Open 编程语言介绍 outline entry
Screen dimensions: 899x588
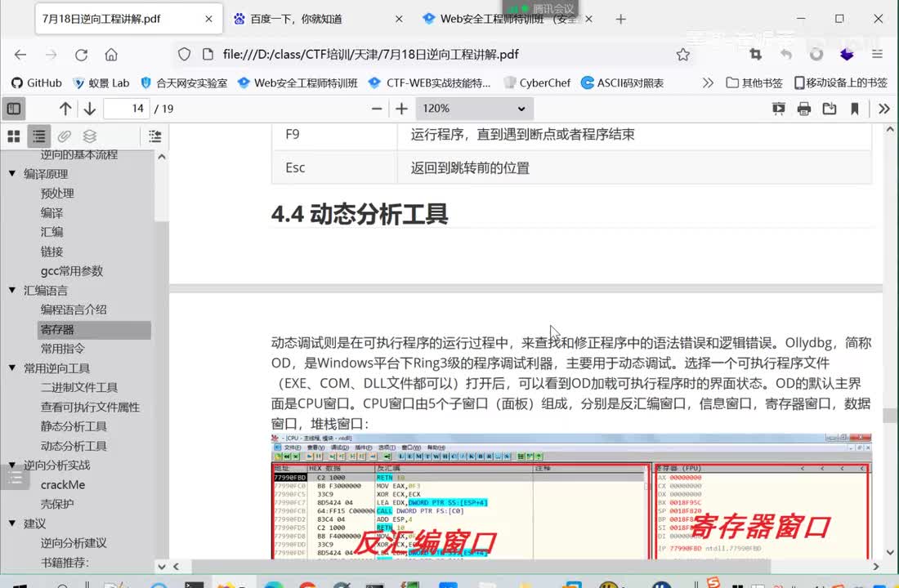(74, 310)
